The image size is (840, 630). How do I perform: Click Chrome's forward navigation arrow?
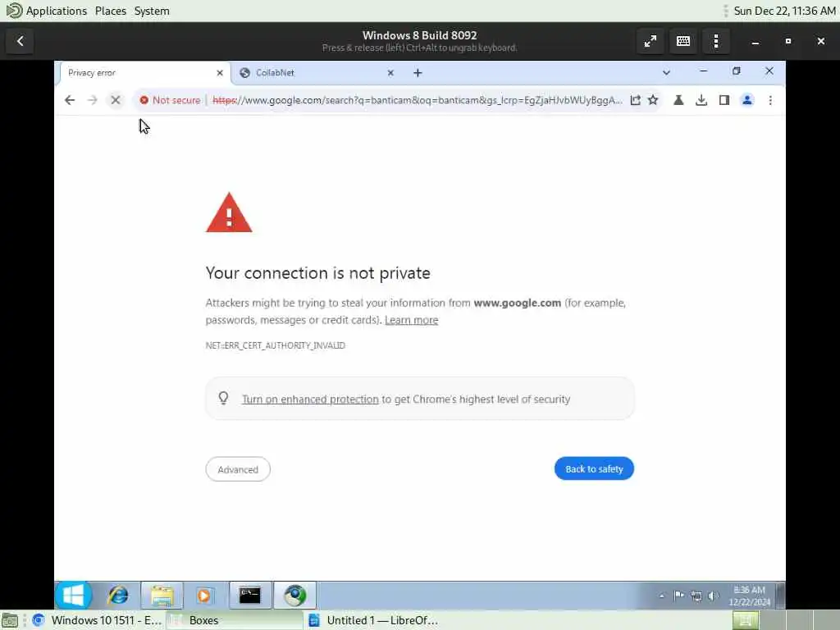pos(92,100)
